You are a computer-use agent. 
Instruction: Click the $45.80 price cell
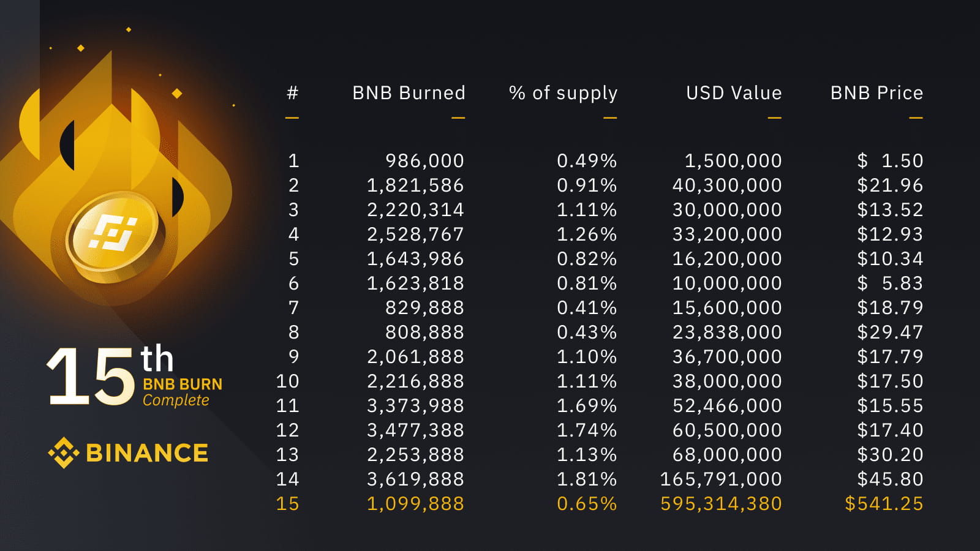pos(890,479)
